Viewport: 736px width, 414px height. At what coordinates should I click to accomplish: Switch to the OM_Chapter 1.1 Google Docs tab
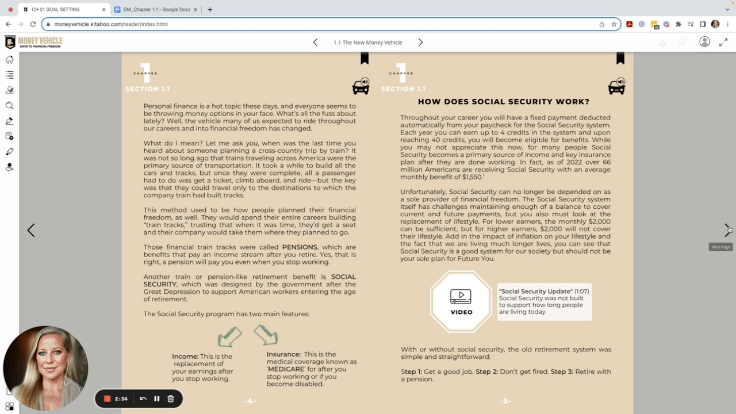[x=156, y=9]
